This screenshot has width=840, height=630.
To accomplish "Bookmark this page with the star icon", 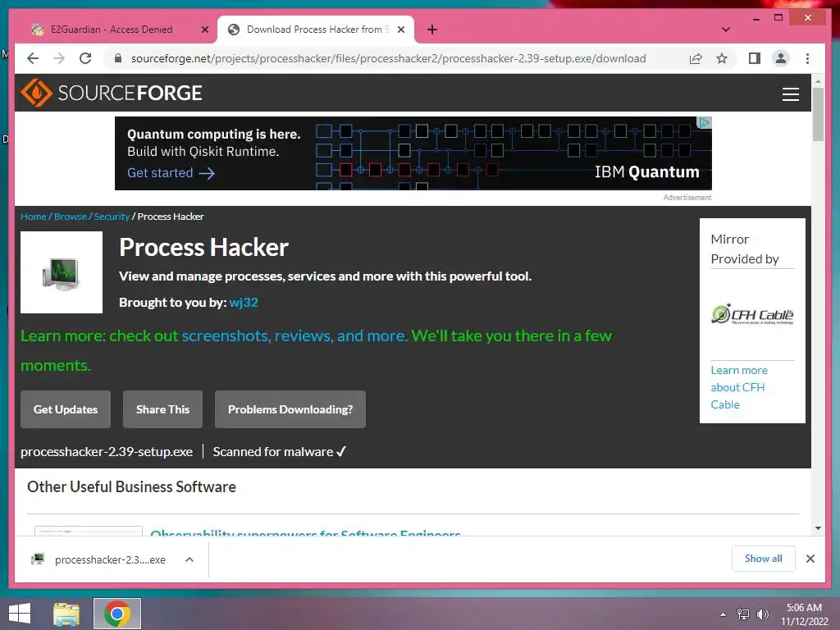I will 722,58.
